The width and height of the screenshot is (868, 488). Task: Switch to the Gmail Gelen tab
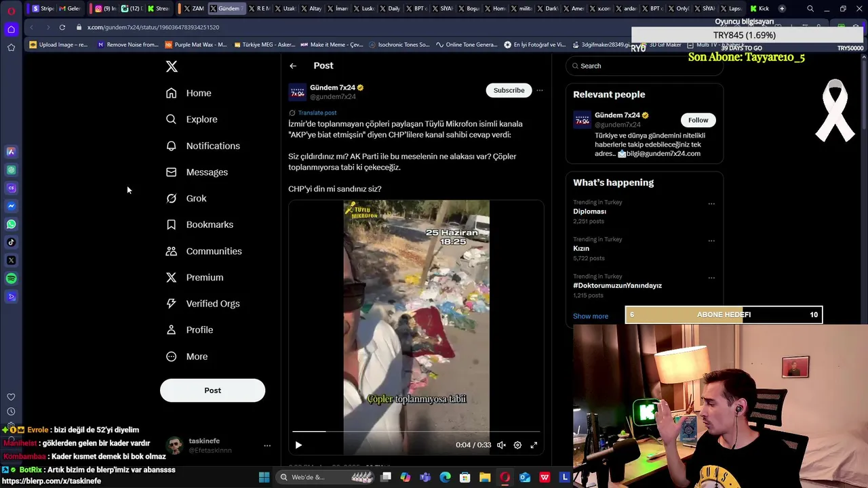tap(69, 9)
